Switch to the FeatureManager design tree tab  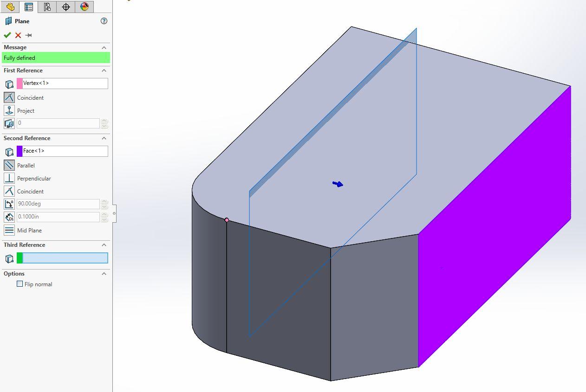[10, 6]
